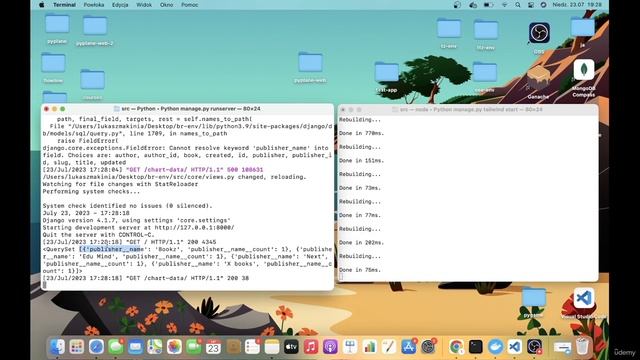The width and height of the screenshot is (640, 360).
Task: Click the 'raise FieldError(' traceback line
Action: (x=87, y=141)
